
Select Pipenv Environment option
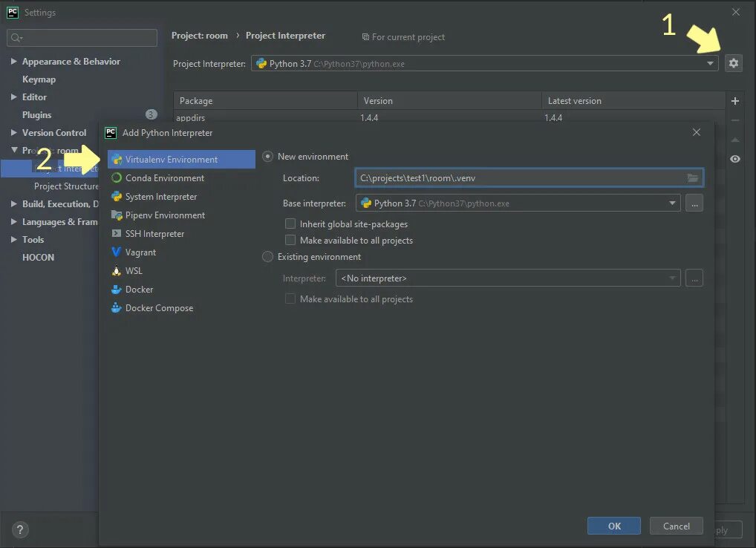[181, 215]
